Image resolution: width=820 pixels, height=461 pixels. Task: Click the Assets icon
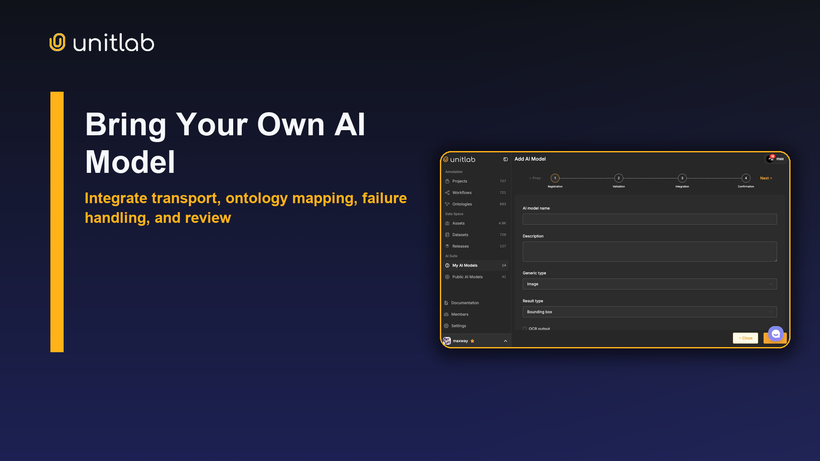(447, 223)
